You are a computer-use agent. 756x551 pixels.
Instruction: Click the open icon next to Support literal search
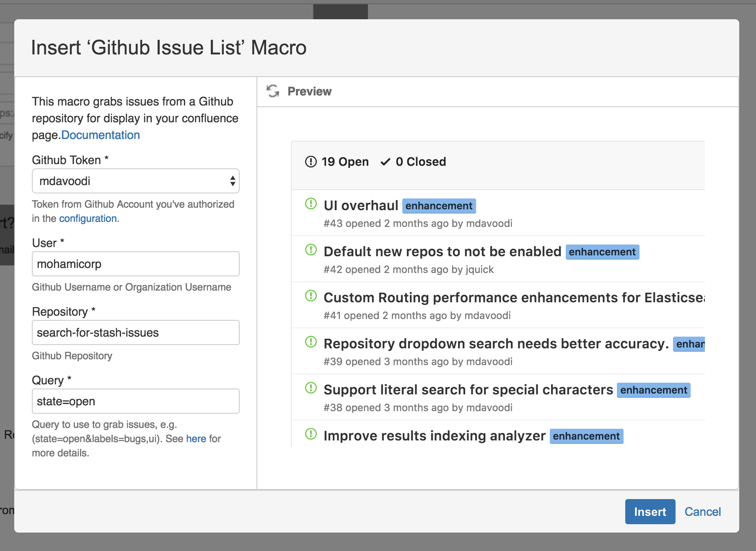tap(311, 388)
